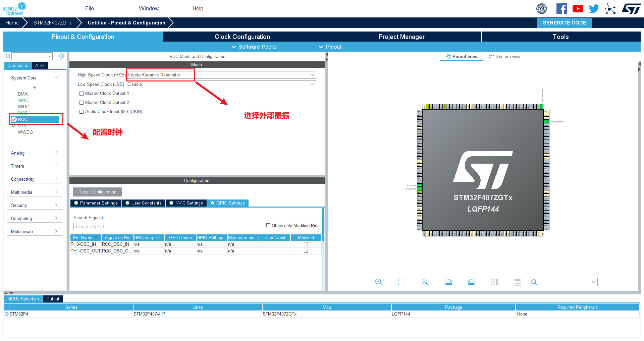Switch to System view

(x=505, y=56)
